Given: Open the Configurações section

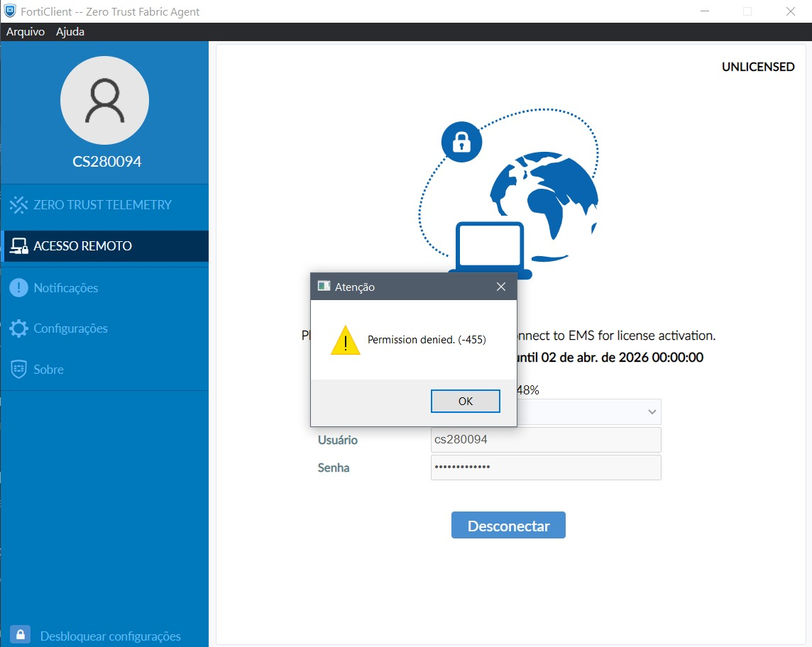Looking at the screenshot, I should pos(104,328).
